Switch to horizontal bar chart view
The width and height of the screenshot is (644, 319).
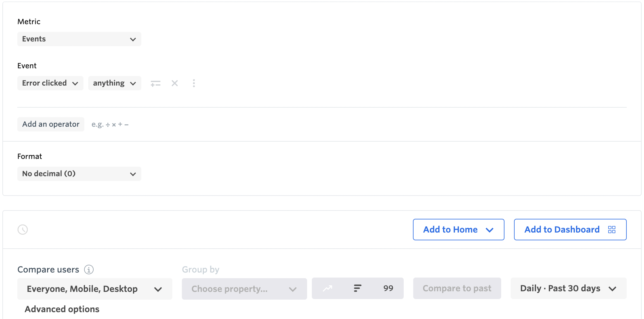357,288
